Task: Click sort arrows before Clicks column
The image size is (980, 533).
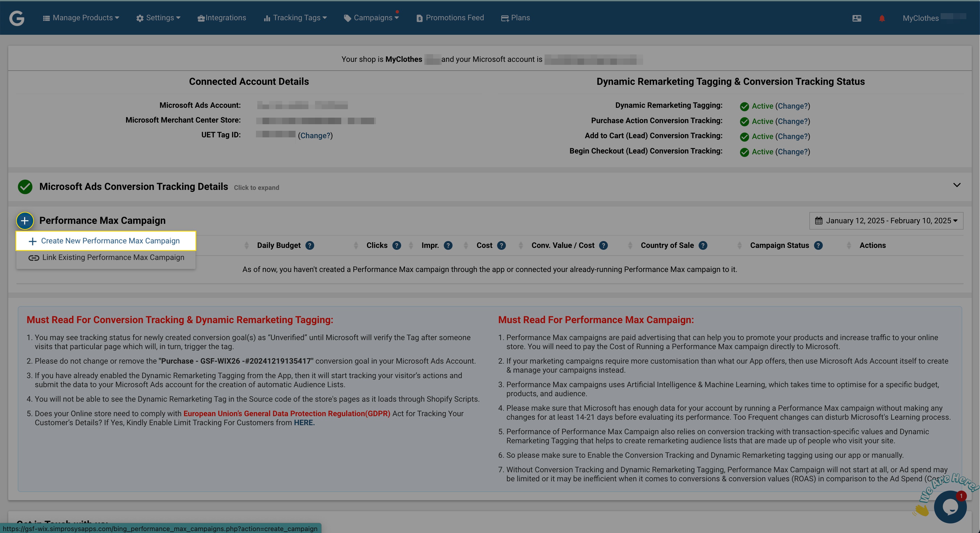Action: point(356,245)
